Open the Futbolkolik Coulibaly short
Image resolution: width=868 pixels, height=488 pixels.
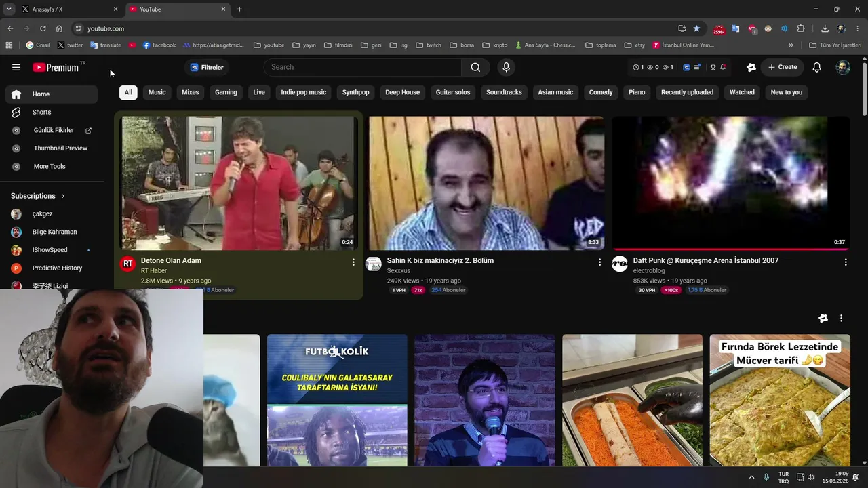point(337,400)
